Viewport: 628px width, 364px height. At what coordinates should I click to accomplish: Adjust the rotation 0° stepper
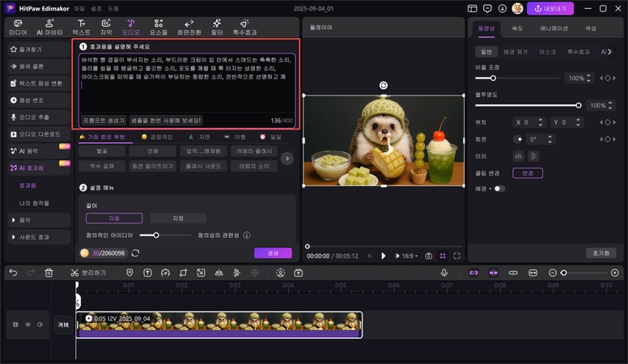tap(549, 139)
